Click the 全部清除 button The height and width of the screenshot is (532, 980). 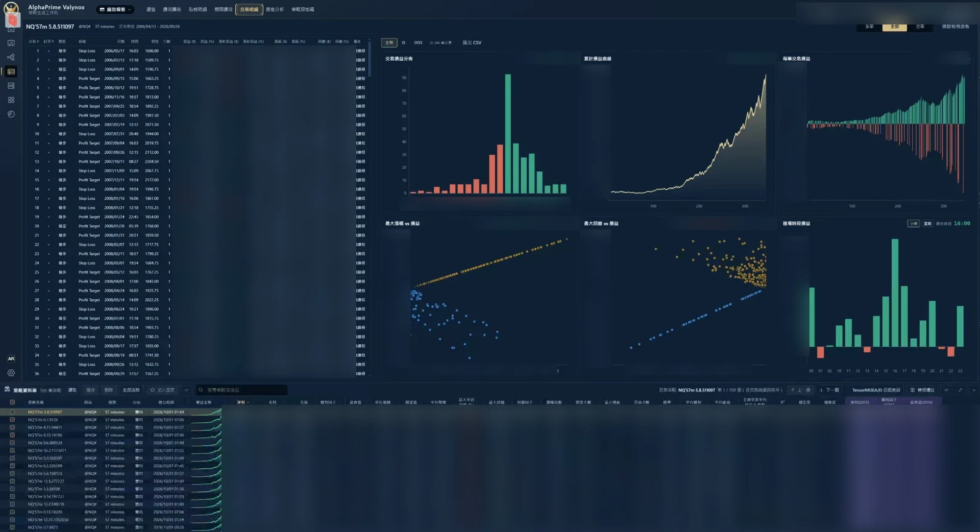pyautogui.click(x=131, y=390)
